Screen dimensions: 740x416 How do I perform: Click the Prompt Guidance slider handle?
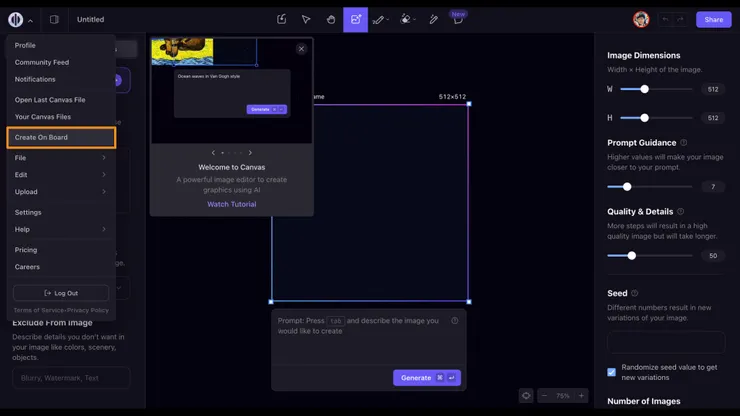click(x=627, y=187)
